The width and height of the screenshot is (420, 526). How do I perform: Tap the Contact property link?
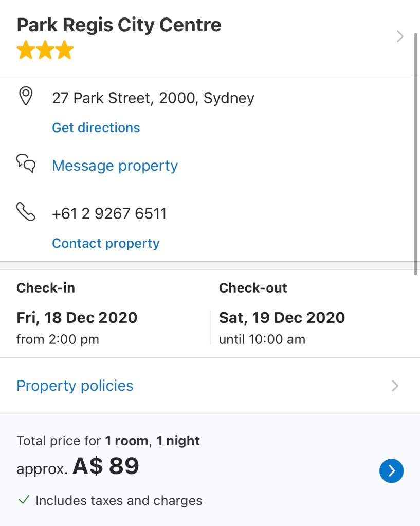point(106,243)
